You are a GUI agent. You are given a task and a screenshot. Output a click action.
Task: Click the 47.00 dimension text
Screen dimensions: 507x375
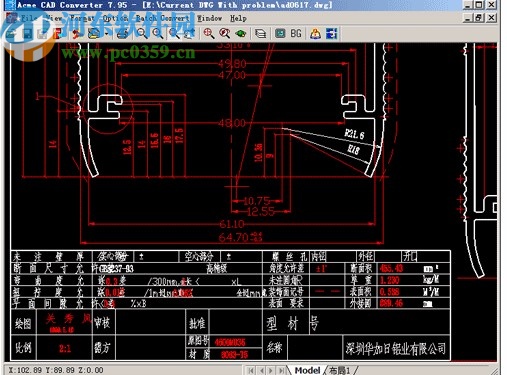pos(232,75)
